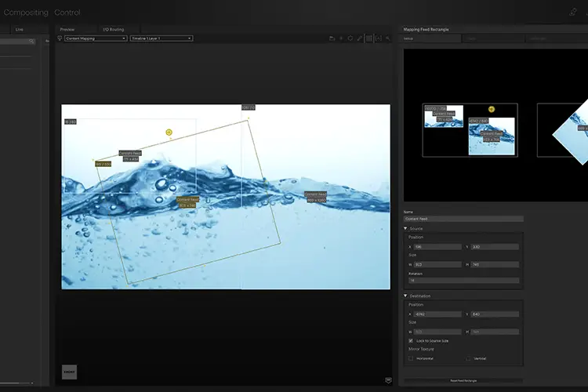This screenshot has height=392, width=588.
Task: Collapse the Source section
Action: pyautogui.click(x=405, y=228)
